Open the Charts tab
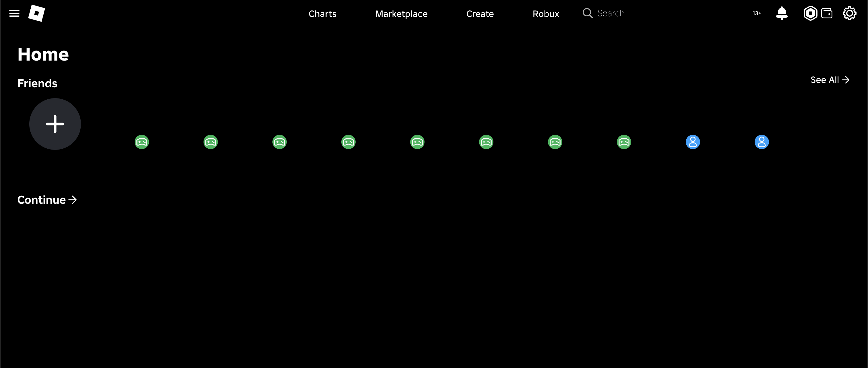The image size is (868, 368). tap(322, 14)
